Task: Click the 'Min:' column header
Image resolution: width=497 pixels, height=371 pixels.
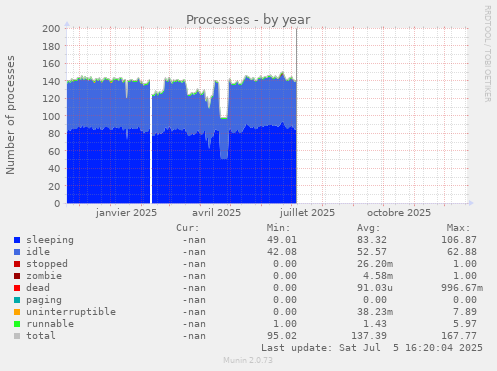Action: 278,228
